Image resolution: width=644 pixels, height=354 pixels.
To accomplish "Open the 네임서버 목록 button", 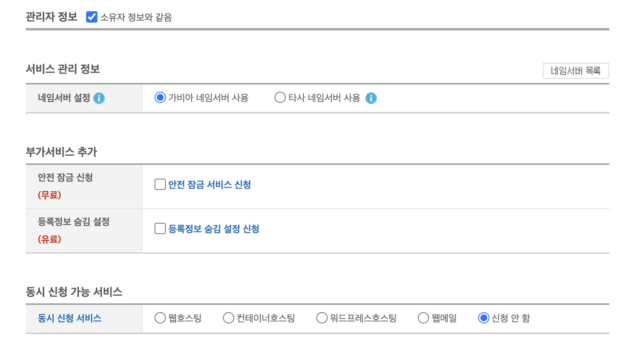I will point(576,71).
